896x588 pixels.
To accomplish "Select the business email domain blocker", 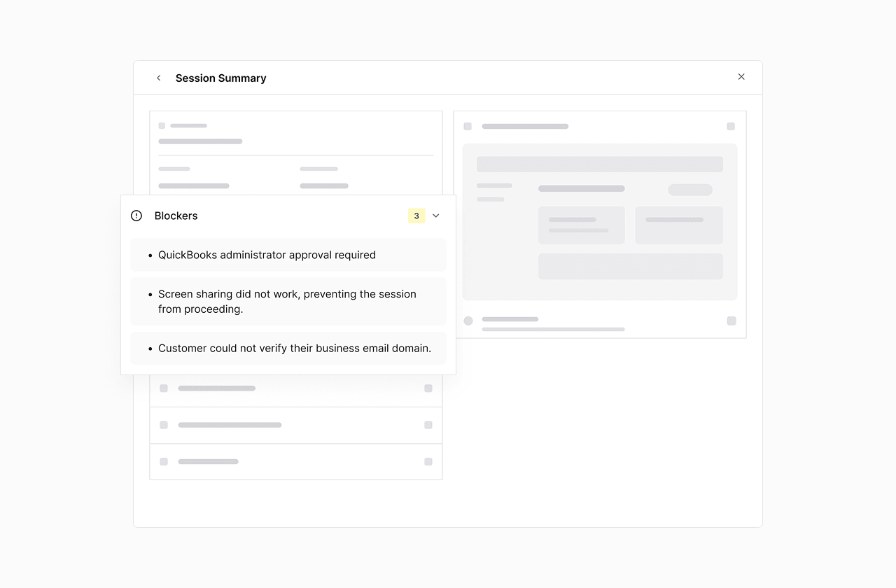I will tap(288, 348).
